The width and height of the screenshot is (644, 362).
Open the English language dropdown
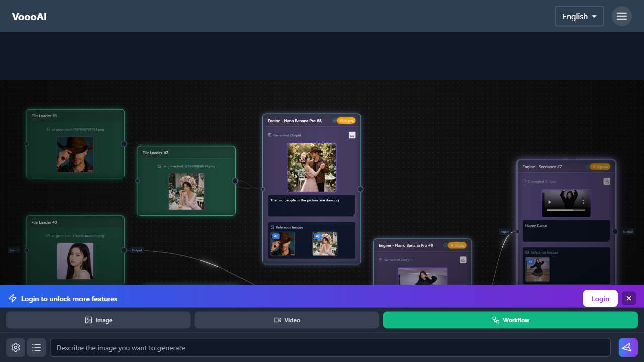(579, 16)
